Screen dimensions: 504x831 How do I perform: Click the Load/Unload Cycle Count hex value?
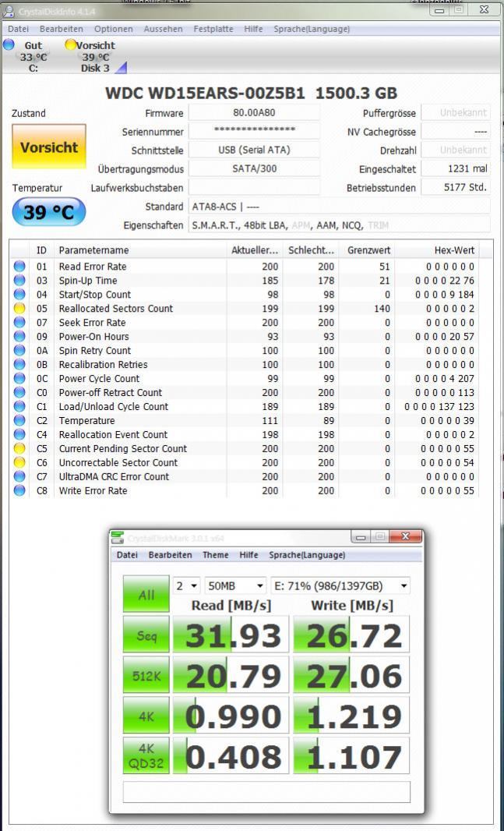tap(439, 406)
